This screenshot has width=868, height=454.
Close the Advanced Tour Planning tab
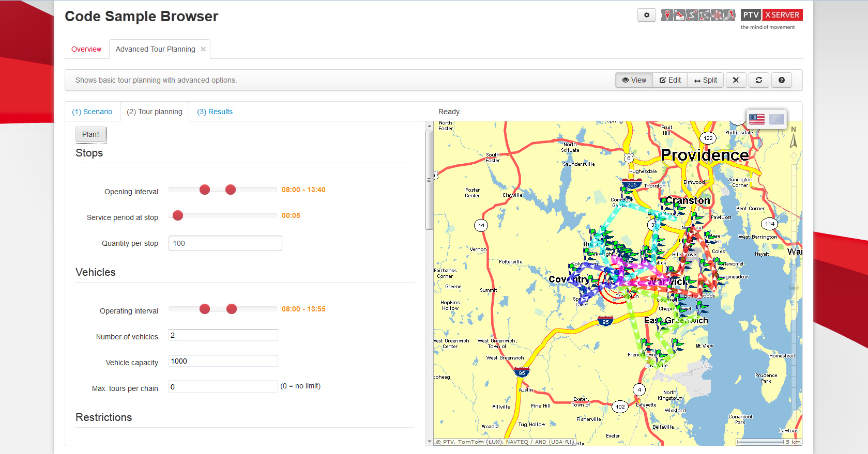203,50
